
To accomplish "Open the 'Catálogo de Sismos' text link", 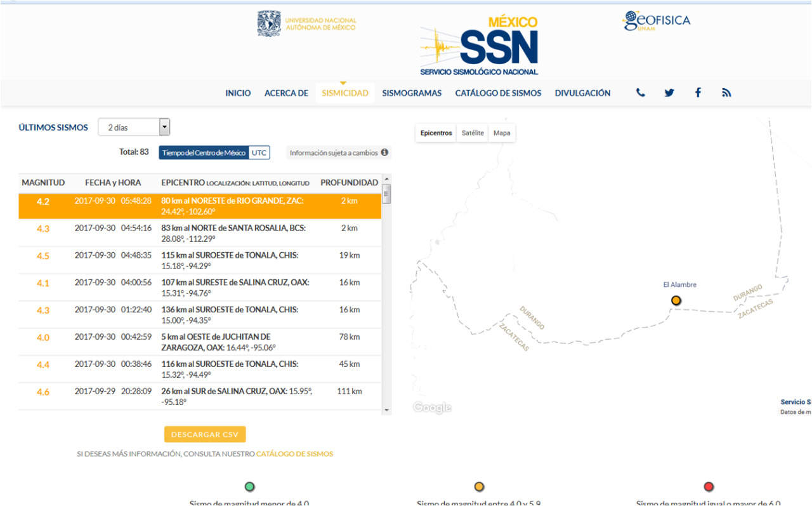I will tap(294, 454).
